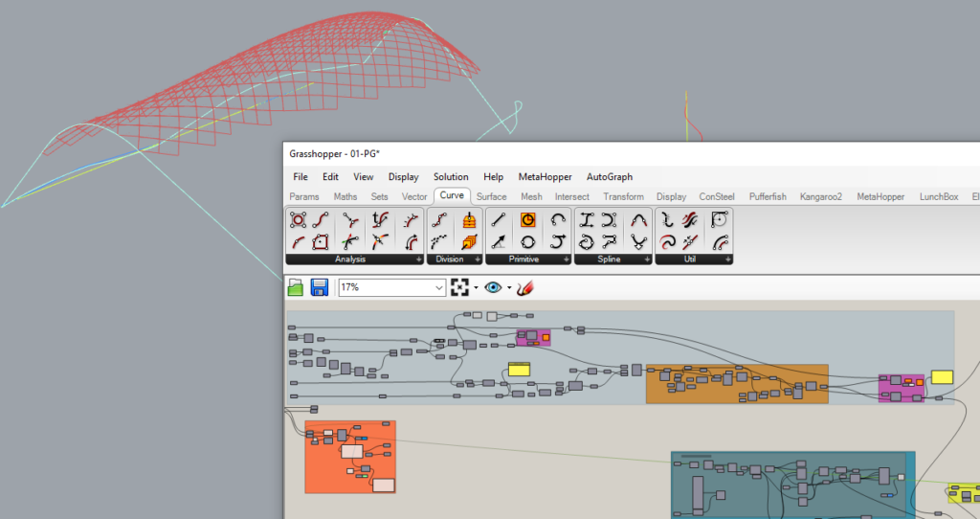The image size is (980, 519).
Task: Select the yellow panel beside the right magenta group
Action: (x=942, y=377)
